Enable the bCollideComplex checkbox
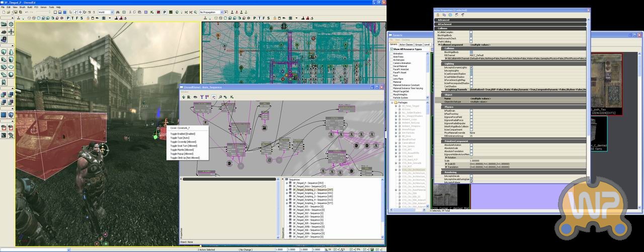644x252 pixels. click(x=471, y=32)
